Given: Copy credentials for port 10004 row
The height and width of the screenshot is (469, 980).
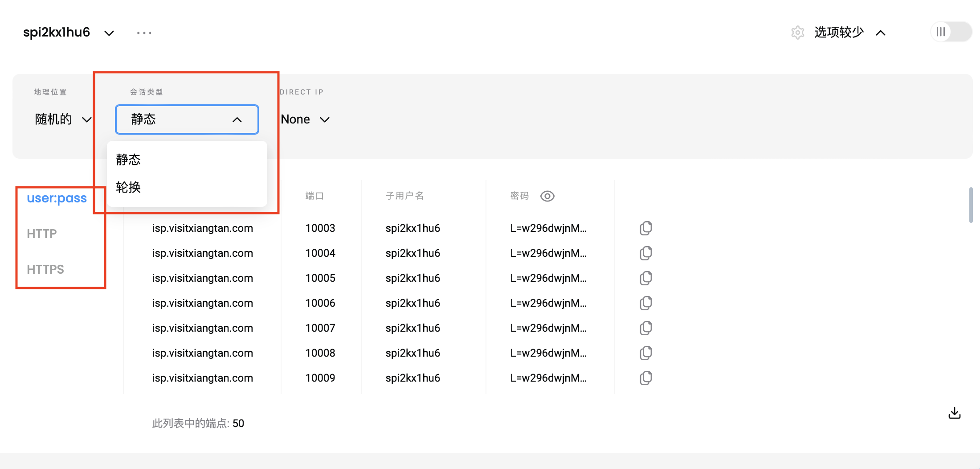Looking at the screenshot, I should click(646, 253).
